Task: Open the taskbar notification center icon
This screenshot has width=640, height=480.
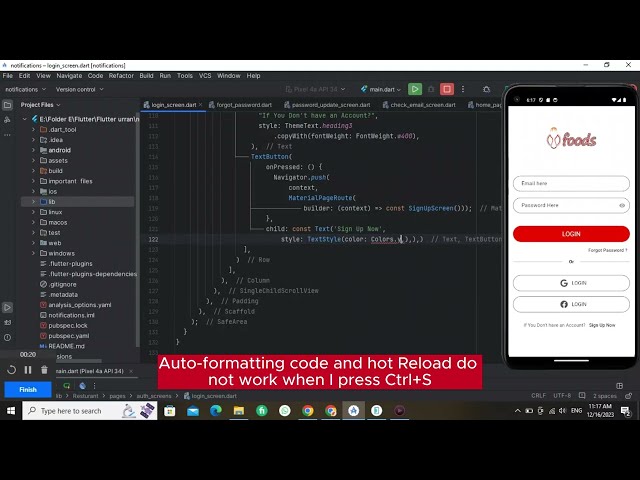Action: tap(625, 411)
